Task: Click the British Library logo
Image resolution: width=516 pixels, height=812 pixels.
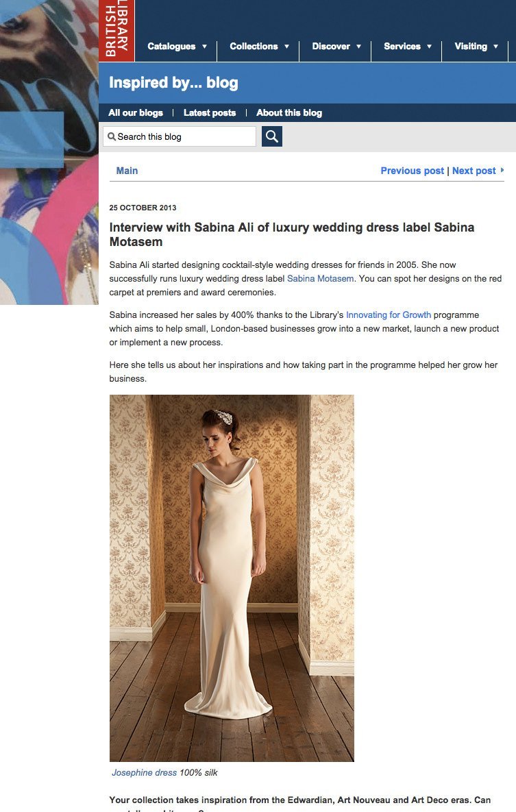Action: (x=116, y=31)
